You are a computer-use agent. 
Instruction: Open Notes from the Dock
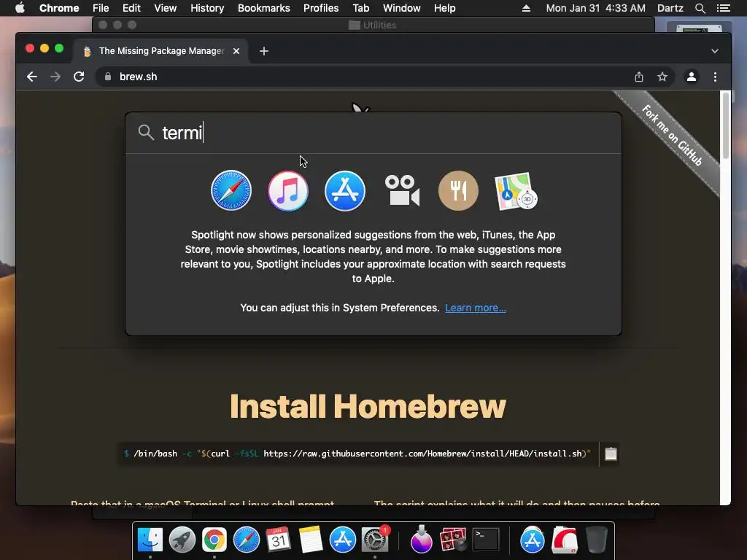(311, 540)
